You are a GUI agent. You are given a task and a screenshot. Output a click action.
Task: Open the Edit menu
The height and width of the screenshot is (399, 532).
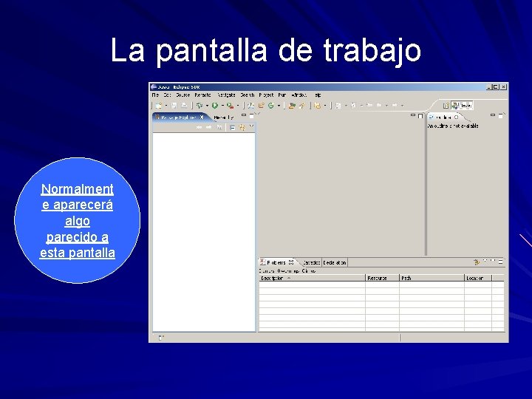coord(167,95)
